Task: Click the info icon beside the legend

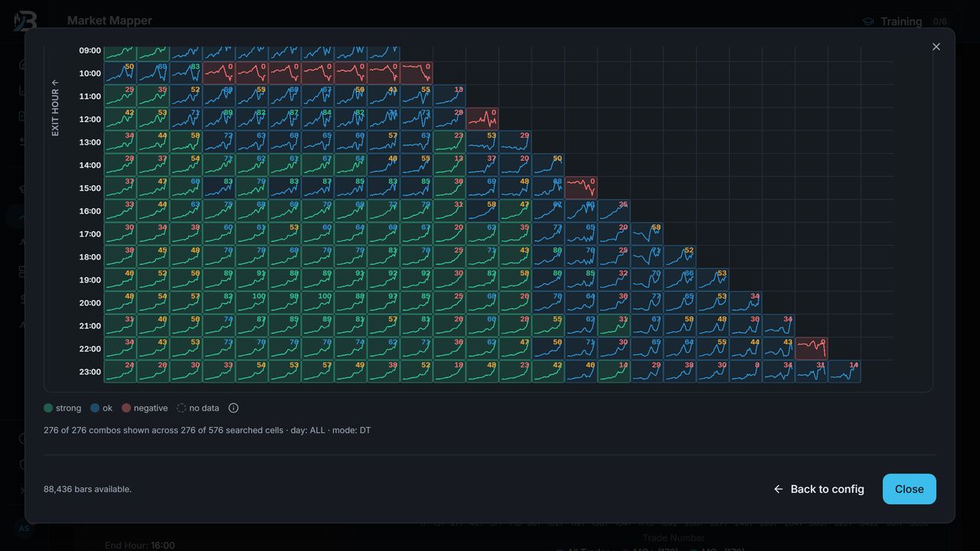Action: click(x=234, y=408)
